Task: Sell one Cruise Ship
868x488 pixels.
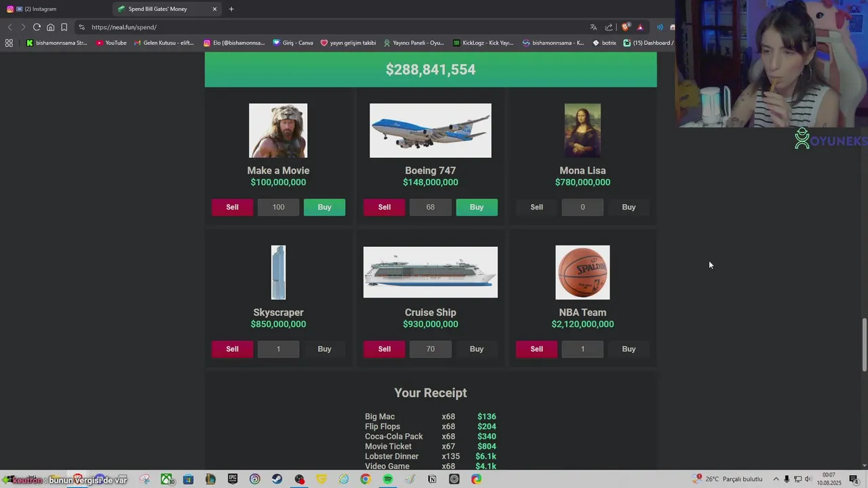Action: click(x=384, y=348)
